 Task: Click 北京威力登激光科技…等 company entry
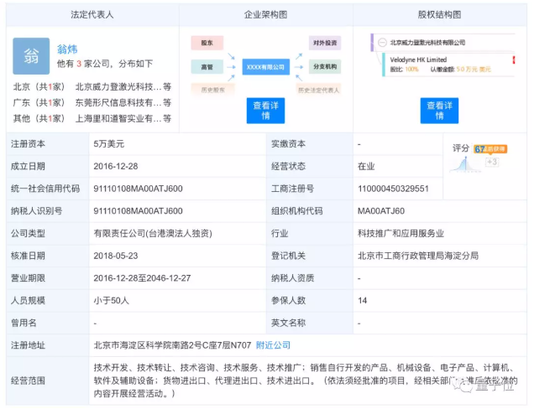(123, 87)
